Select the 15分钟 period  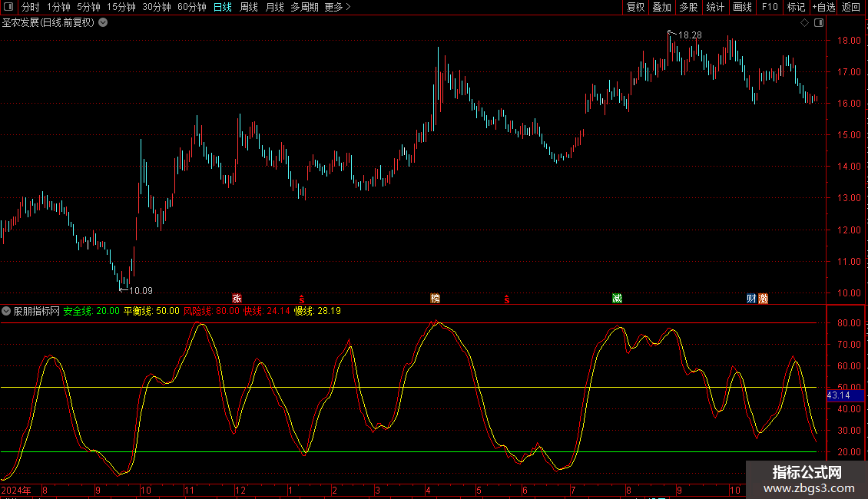pyautogui.click(x=121, y=7)
